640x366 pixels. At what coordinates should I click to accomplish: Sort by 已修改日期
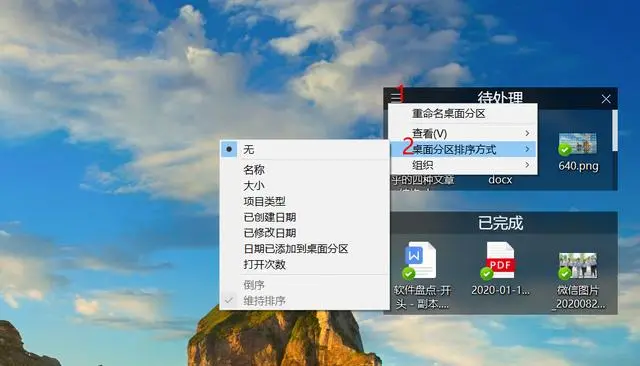(304, 233)
